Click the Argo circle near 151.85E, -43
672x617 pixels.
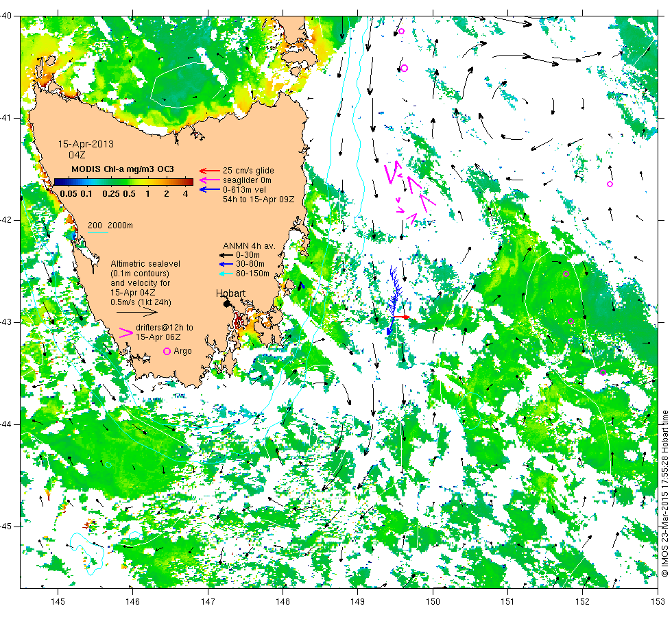point(571,322)
